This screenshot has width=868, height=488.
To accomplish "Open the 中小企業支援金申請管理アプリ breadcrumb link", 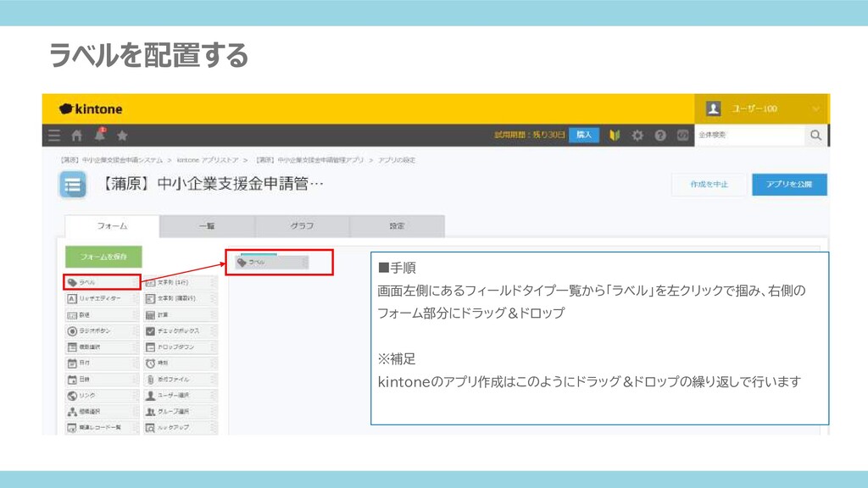I will [309, 160].
